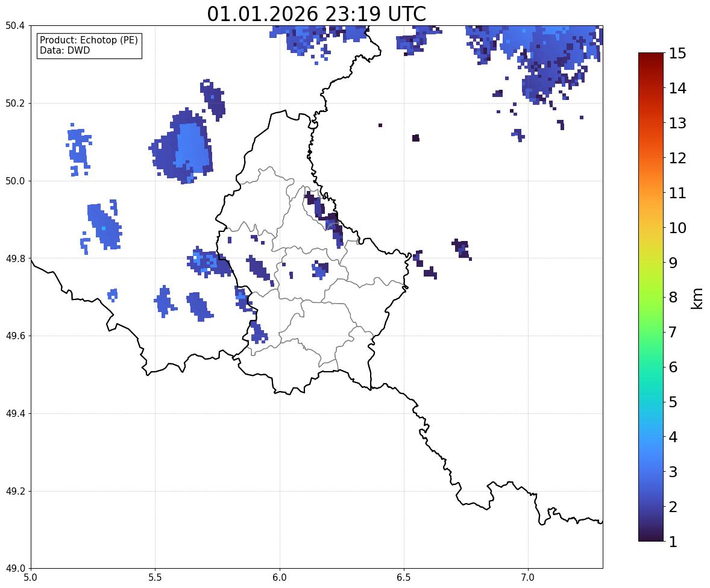Click the colorbar tick label 8

click(673, 298)
